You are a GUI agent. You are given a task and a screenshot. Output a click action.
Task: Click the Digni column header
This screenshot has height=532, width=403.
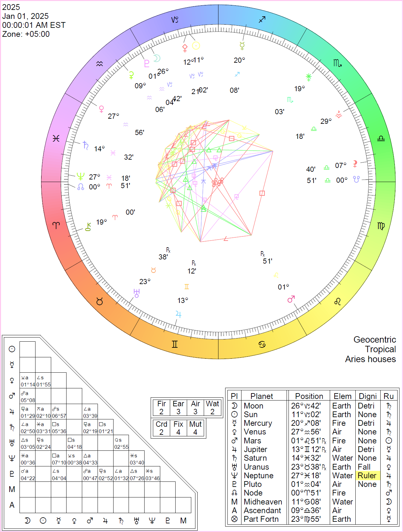[367, 396]
